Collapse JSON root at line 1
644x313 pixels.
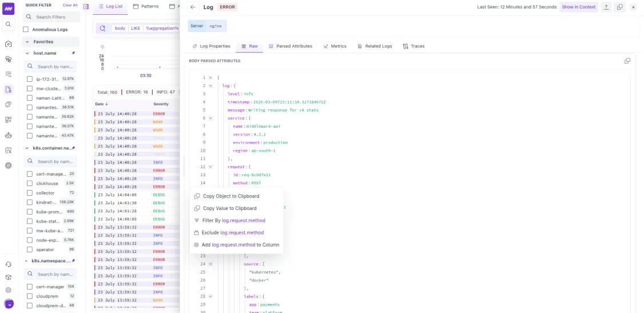(x=210, y=78)
